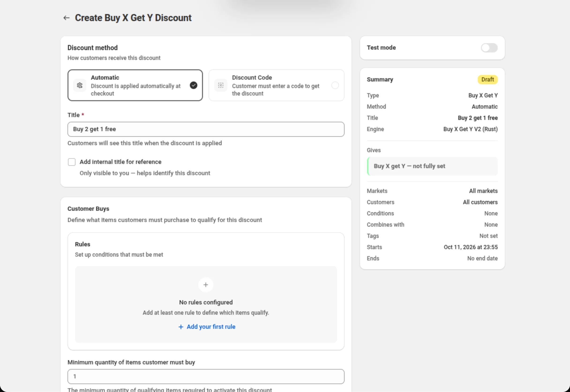Focus the Title input field

(x=206, y=129)
